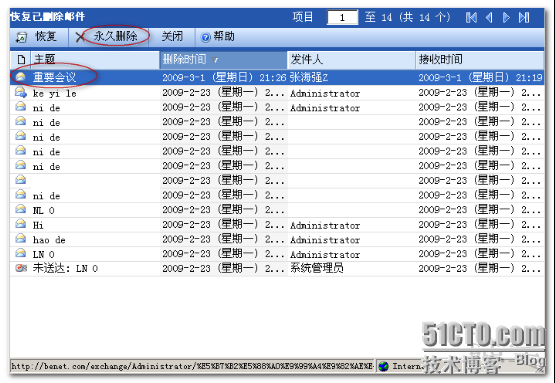Sort by the 接收时间 column header

480,59
